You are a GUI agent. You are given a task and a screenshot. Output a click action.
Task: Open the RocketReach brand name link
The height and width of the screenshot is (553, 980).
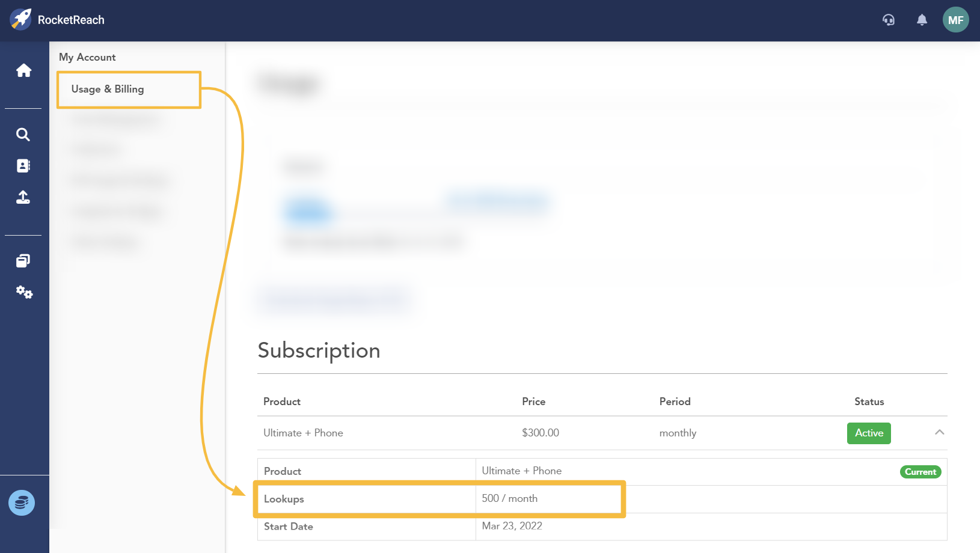point(71,20)
